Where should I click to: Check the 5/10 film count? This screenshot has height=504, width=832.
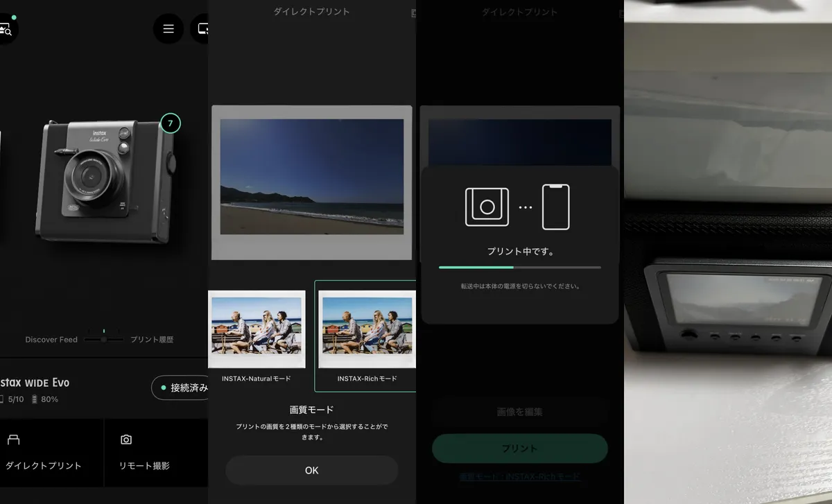pyautogui.click(x=12, y=399)
